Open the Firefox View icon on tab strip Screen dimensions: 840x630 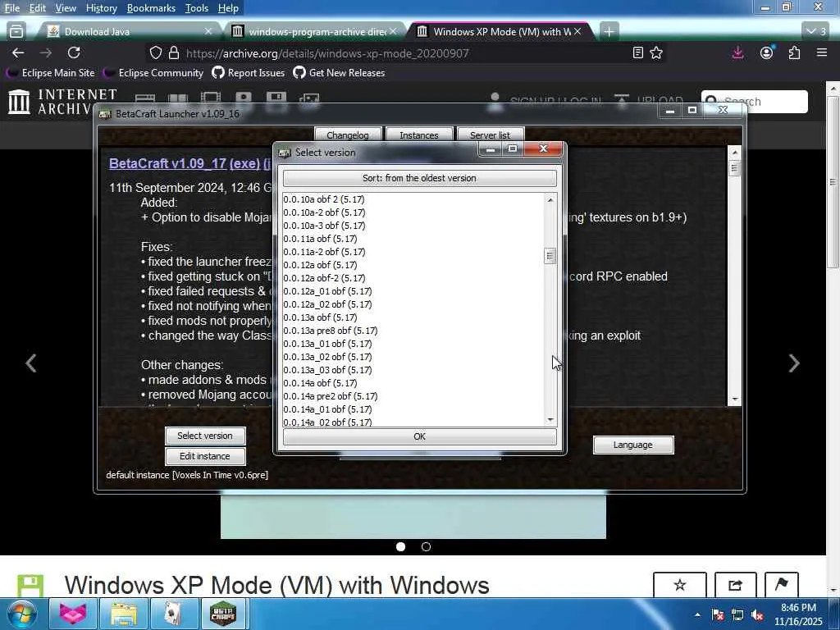pyautogui.click(x=16, y=32)
